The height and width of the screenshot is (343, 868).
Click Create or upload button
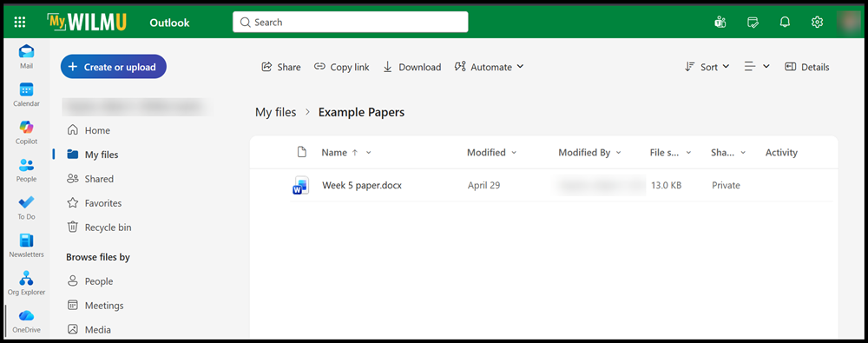(114, 67)
